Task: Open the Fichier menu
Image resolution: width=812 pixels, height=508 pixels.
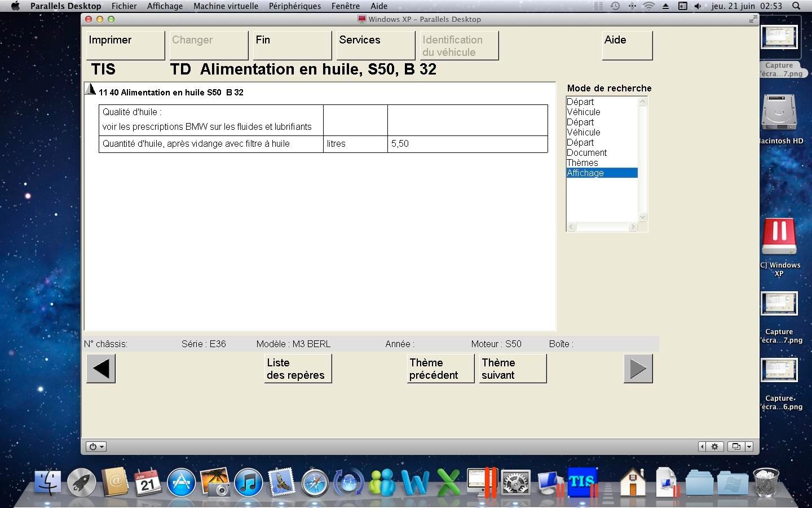Action: point(124,6)
